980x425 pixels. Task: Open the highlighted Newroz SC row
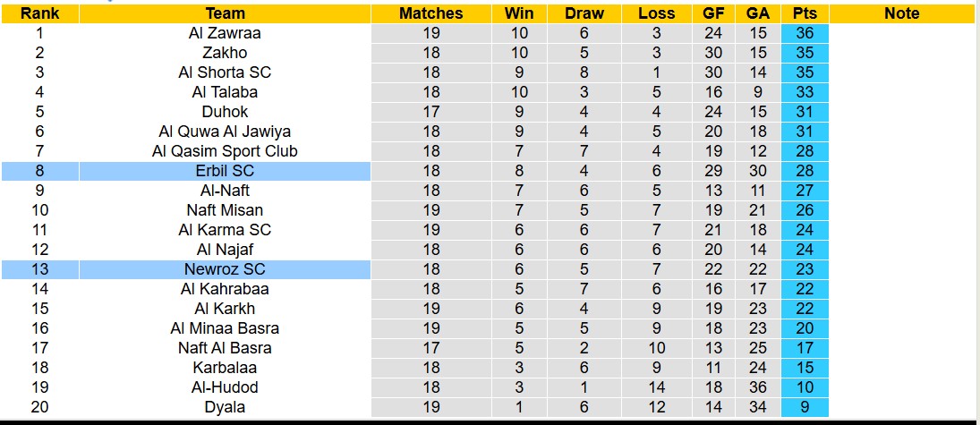point(225,269)
